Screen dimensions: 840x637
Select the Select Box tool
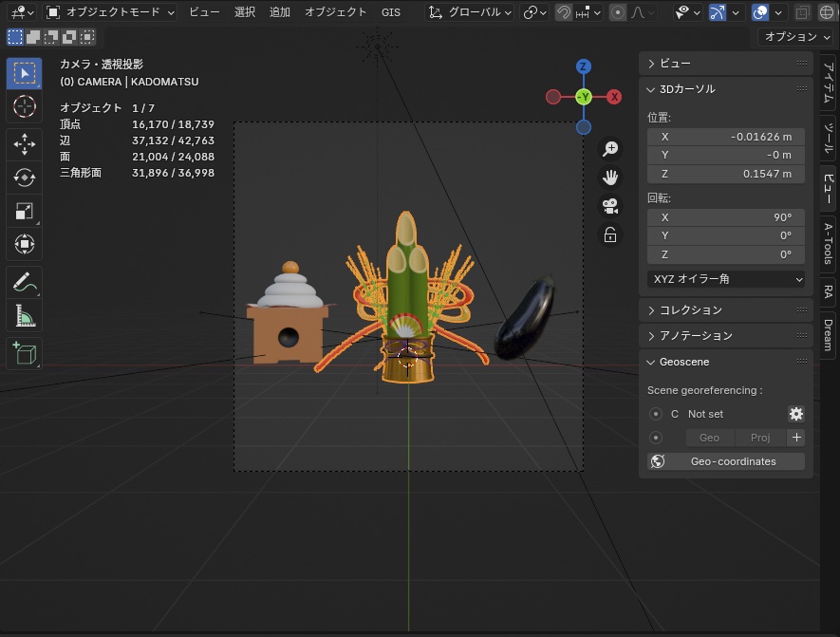[x=24, y=73]
